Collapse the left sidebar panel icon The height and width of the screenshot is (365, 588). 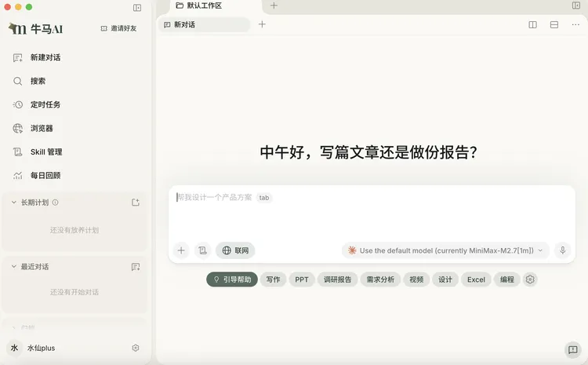coord(137,8)
